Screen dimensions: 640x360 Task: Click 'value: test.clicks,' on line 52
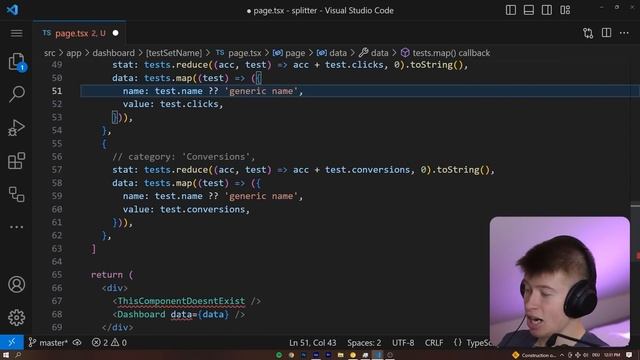click(173, 104)
